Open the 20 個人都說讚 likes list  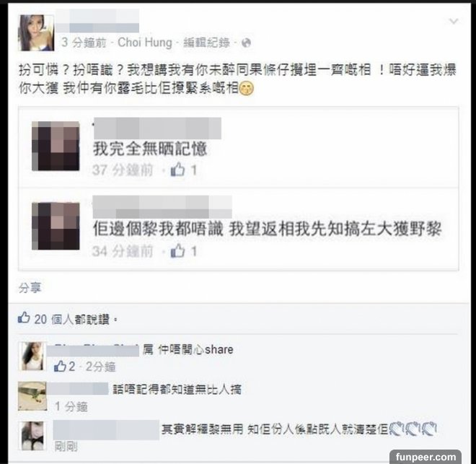pos(71,320)
